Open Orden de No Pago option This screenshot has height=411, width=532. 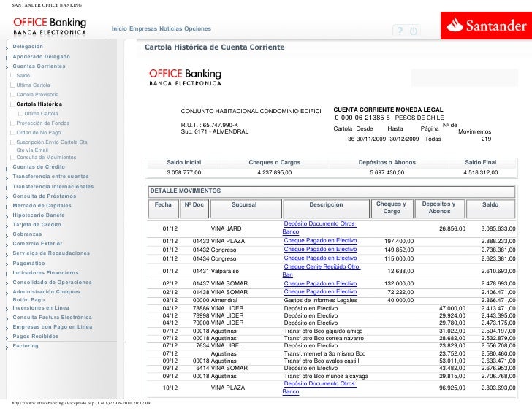[x=39, y=132]
